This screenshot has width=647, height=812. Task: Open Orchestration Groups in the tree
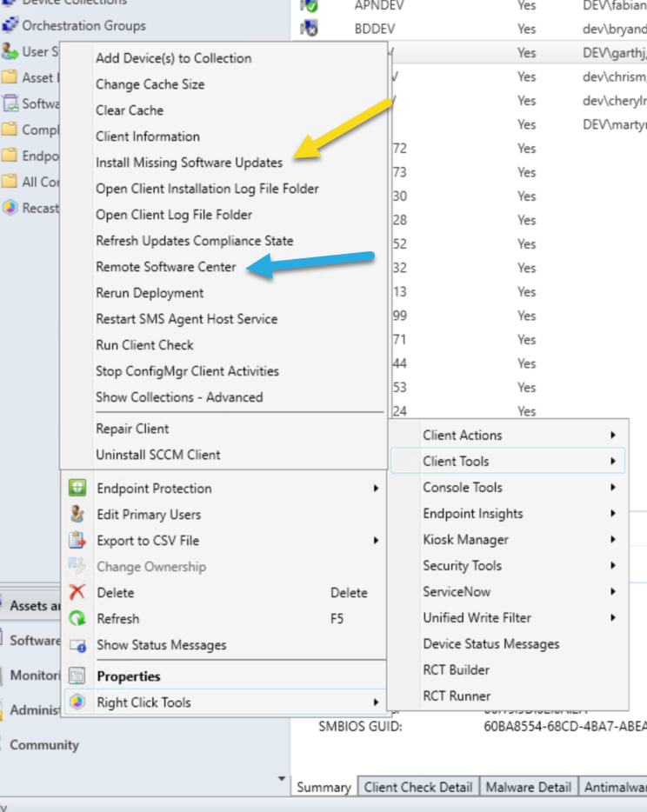pos(83,26)
